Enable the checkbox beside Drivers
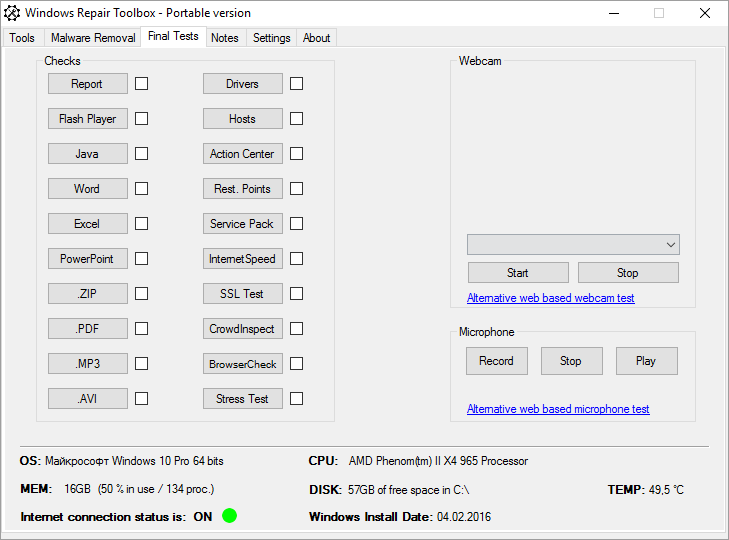This screenshot has width=729, height=540. click(x=296, y=84)
